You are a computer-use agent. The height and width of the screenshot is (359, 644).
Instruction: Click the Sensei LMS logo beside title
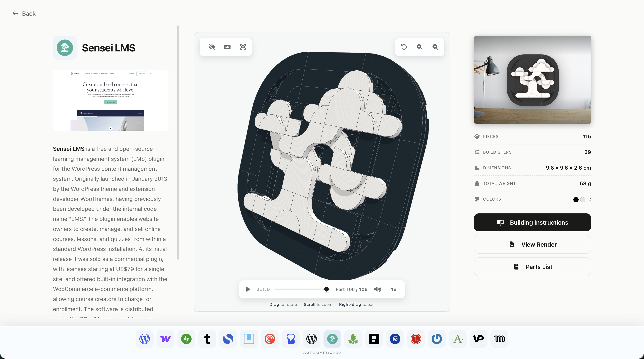pyautogui.click(x=65, y=48)
